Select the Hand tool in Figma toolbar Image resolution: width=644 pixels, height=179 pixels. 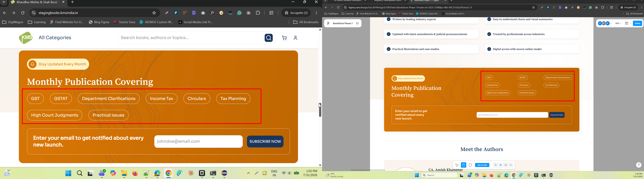tap(463, 165)
